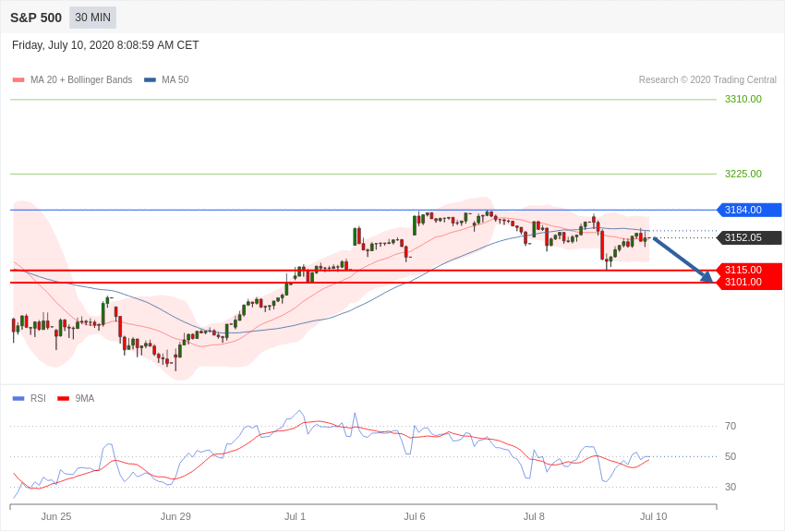Image resolution: width=785 pixels, height=532 pixels.
Task: Click the S&P 500 chart title
Action: [36, 18]
